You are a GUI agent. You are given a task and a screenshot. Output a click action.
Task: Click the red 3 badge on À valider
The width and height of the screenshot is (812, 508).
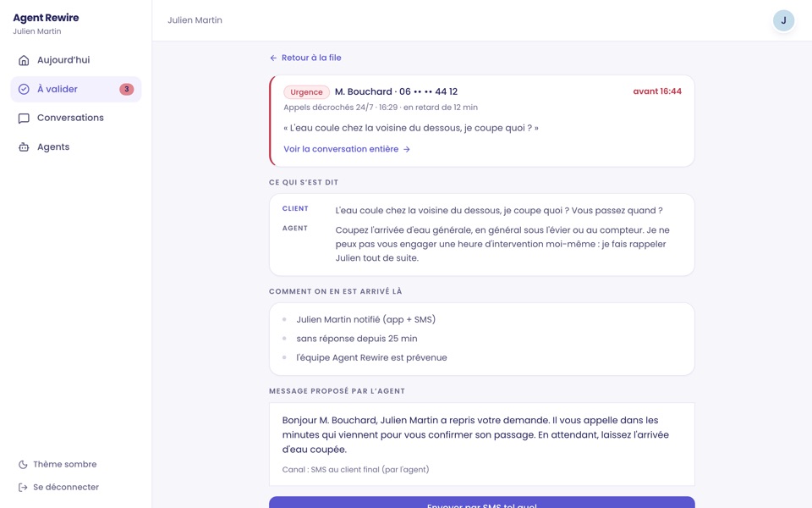[126, 89]
